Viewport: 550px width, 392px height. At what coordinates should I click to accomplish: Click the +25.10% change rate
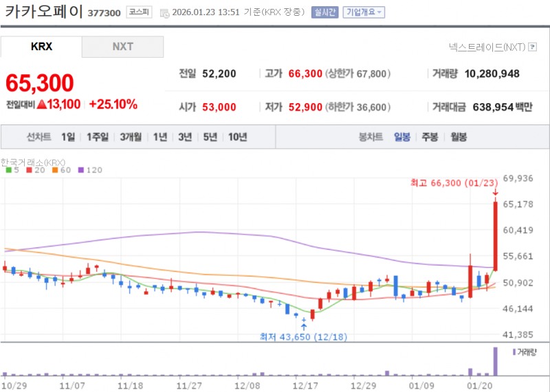pyautogui.click(x=113, y=105)
